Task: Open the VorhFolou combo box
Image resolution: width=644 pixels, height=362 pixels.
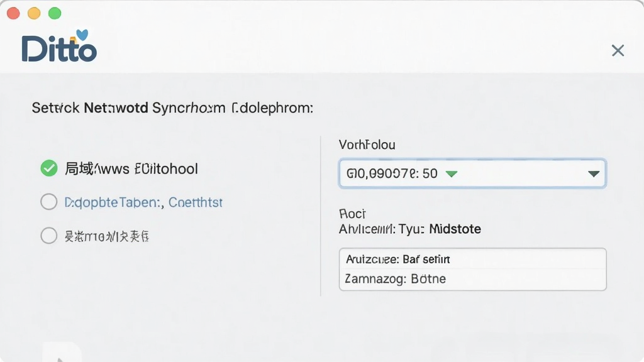Action: 472,173
